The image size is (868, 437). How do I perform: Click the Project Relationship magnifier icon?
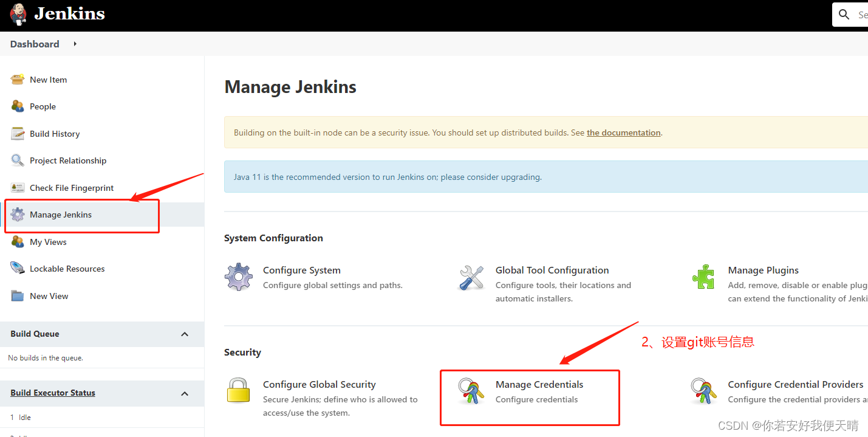click(x=18, y=160)
